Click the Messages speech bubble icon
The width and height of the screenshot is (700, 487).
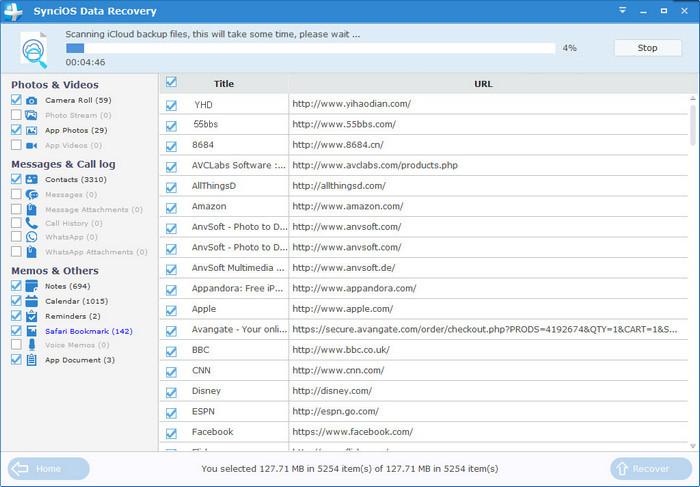(x=31, y=195)
